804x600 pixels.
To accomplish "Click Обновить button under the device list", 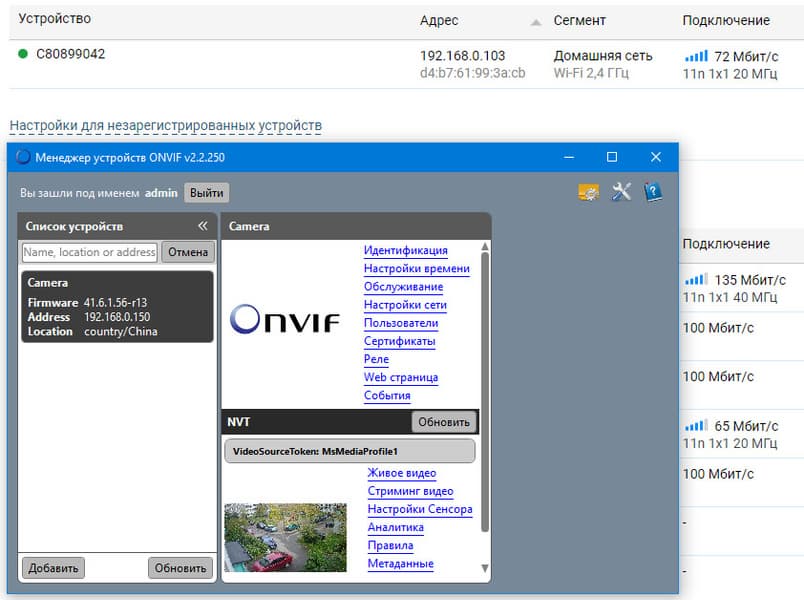I will tap(180, 568).
